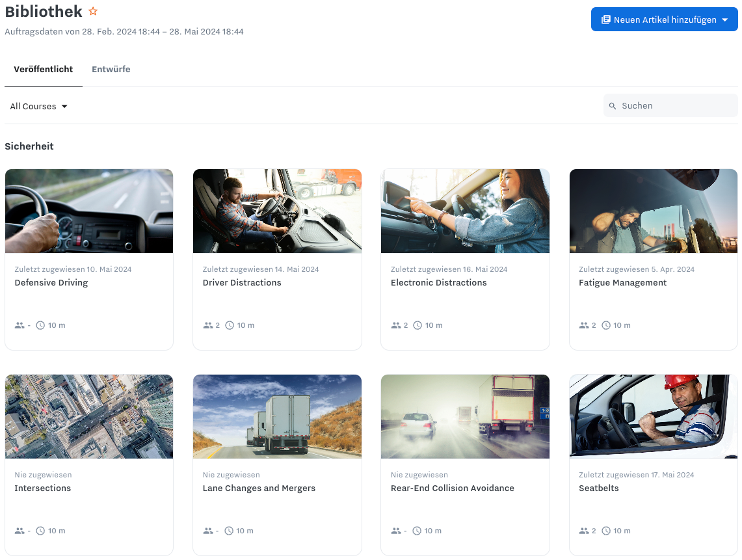Click the Electronic Distractions course title
The height and width of the screenshot is (560, 742).
tap(439, 283)
